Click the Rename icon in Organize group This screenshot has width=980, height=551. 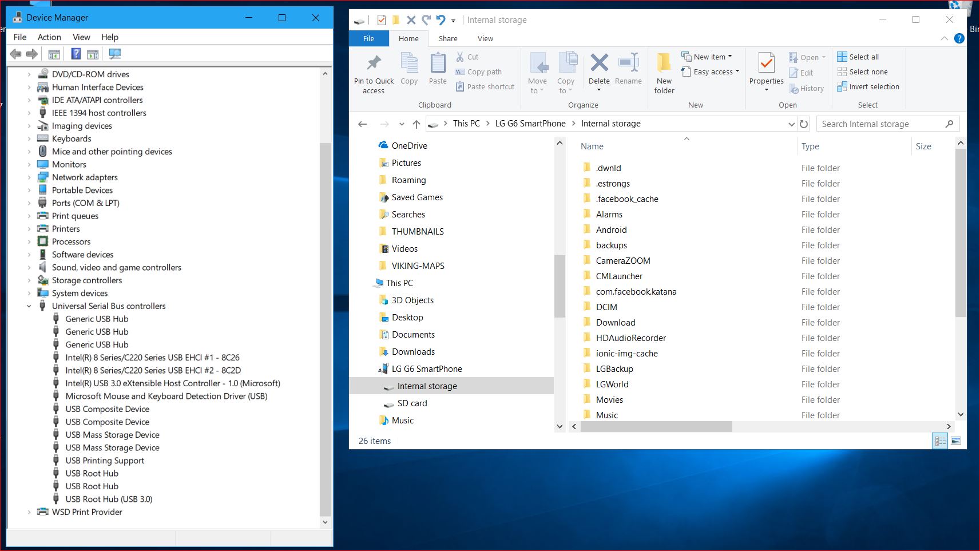[x=629, y=62]
